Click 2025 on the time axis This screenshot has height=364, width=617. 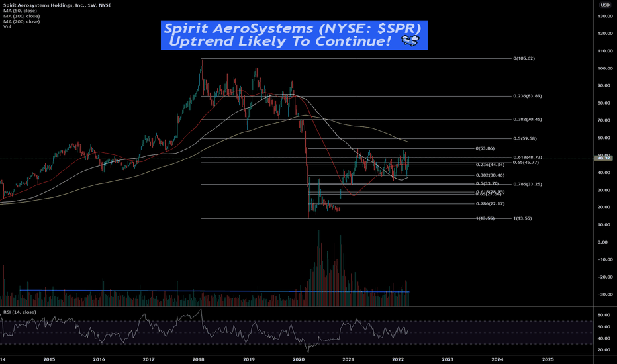[x=547, y=359]
